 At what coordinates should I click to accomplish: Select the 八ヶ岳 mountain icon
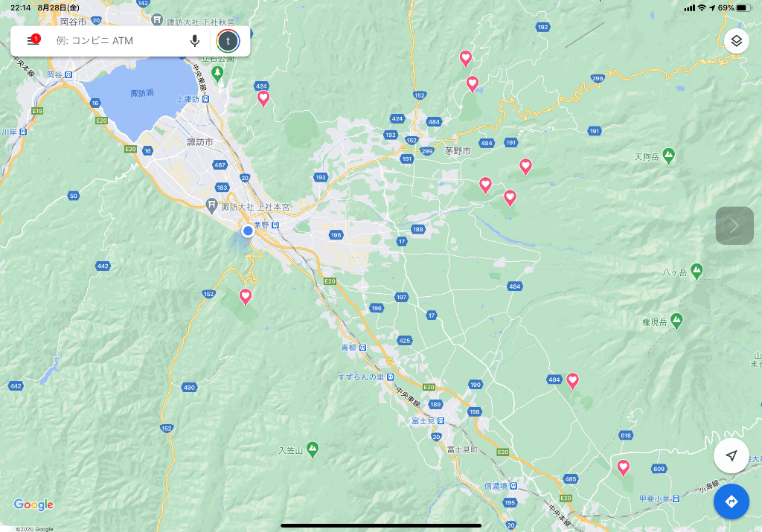point(697,269)
